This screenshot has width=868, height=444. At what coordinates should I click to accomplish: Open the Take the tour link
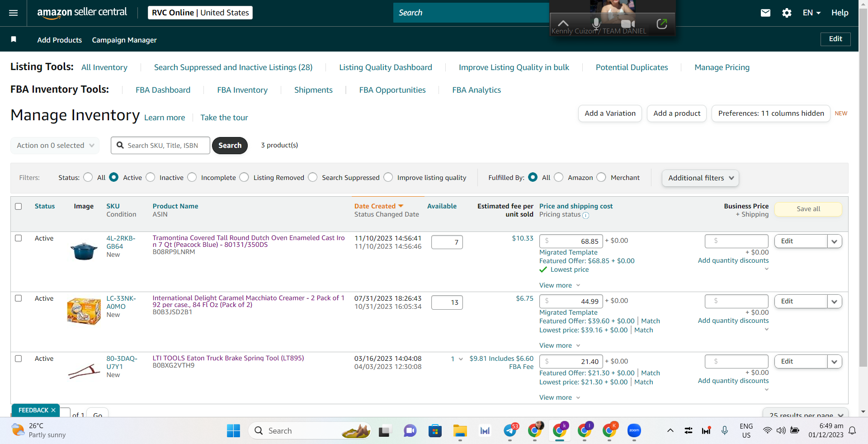pos(224,118)
